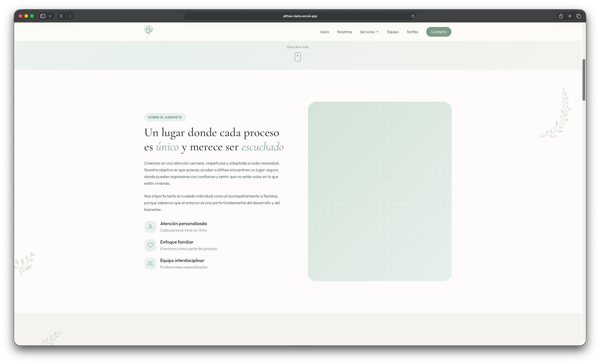Click the page vertical scrollbar thumb

584,80
